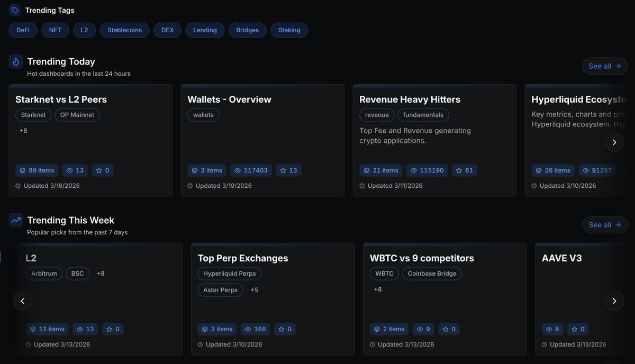Click the left chevron in Trending This Week carousel
635x364 pixels.
coord(22,301)
